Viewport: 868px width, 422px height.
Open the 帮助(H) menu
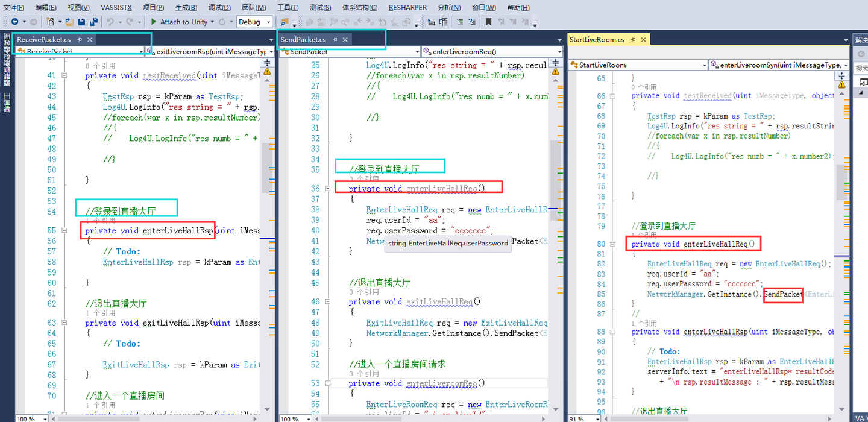[x=518, y=7]
